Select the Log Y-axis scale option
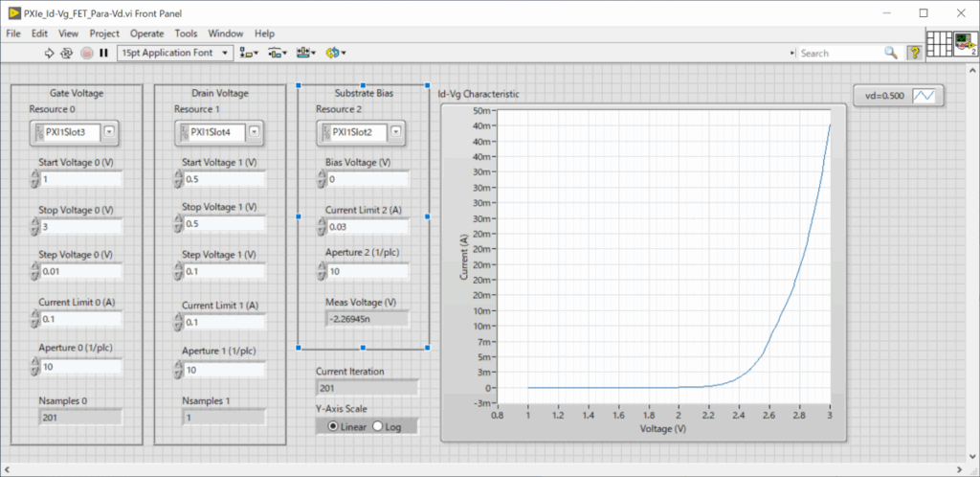This screenshot has width=980, height=477. tap(377, 426)
